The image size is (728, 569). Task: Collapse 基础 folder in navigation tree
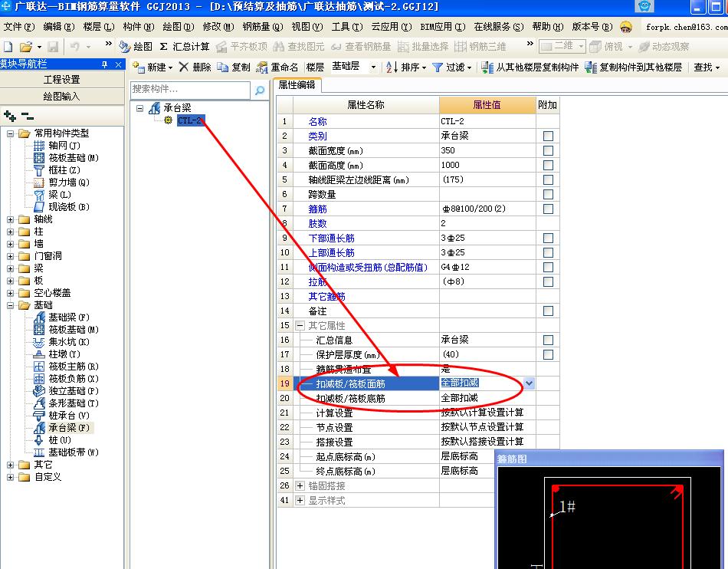pyautogui.click(x=10, y=305)
